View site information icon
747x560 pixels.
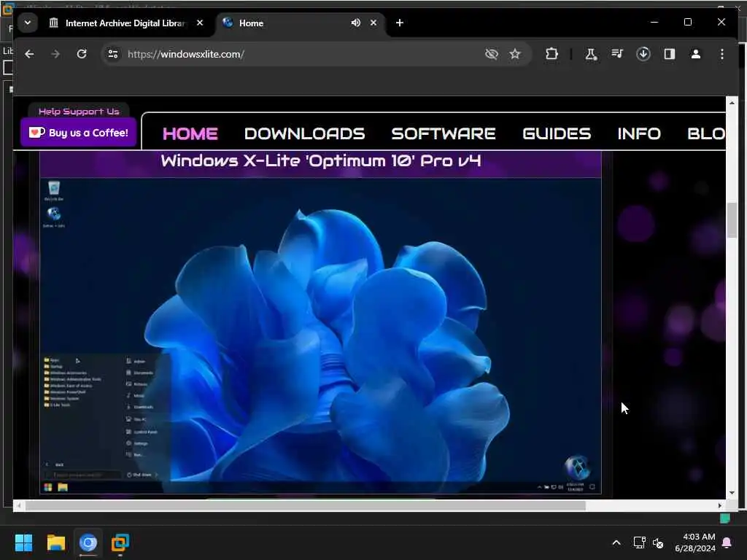(x=113, y=54)
